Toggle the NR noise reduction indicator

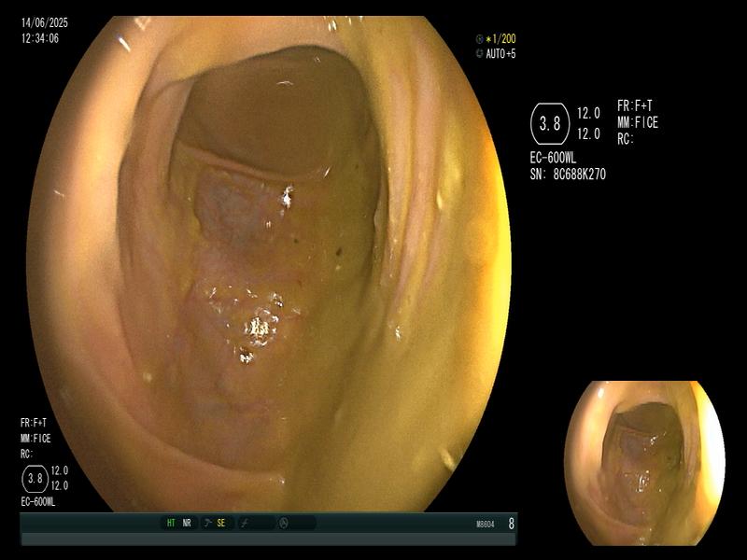point(187,523)
